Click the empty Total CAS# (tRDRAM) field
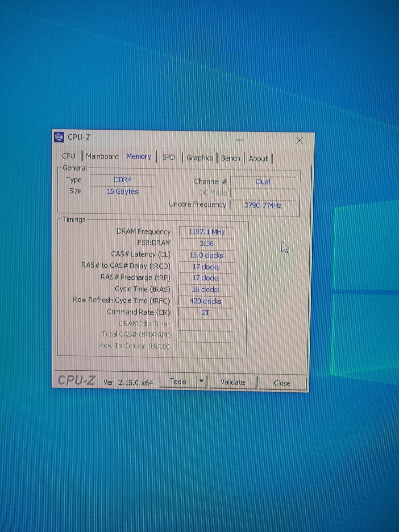This screenshot has height=532, width=399. tap(205, 336)
